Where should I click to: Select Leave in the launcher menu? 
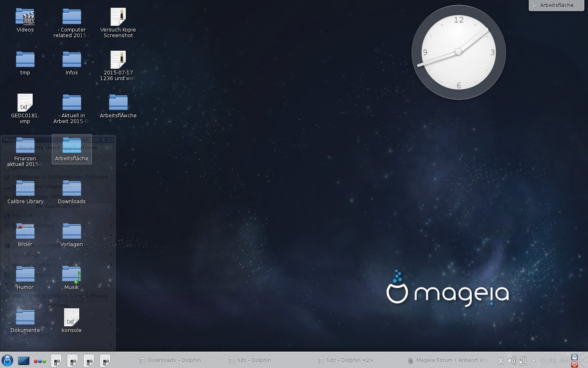(58, 344)
